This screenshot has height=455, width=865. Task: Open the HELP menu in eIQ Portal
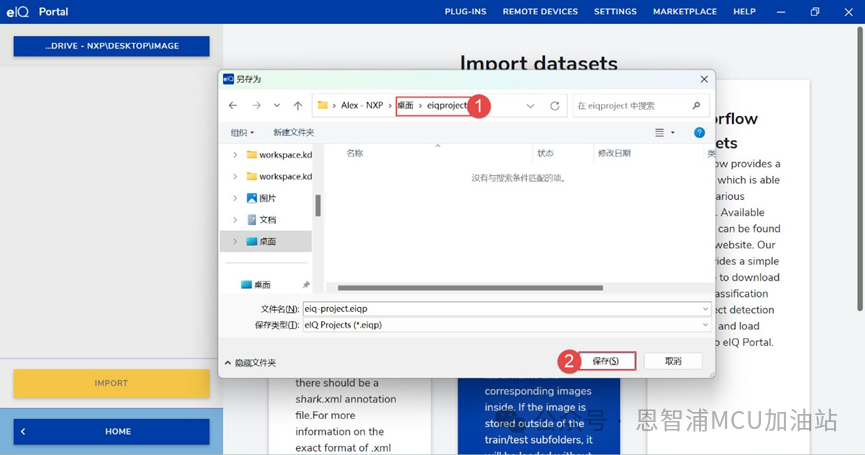point(744,12)
